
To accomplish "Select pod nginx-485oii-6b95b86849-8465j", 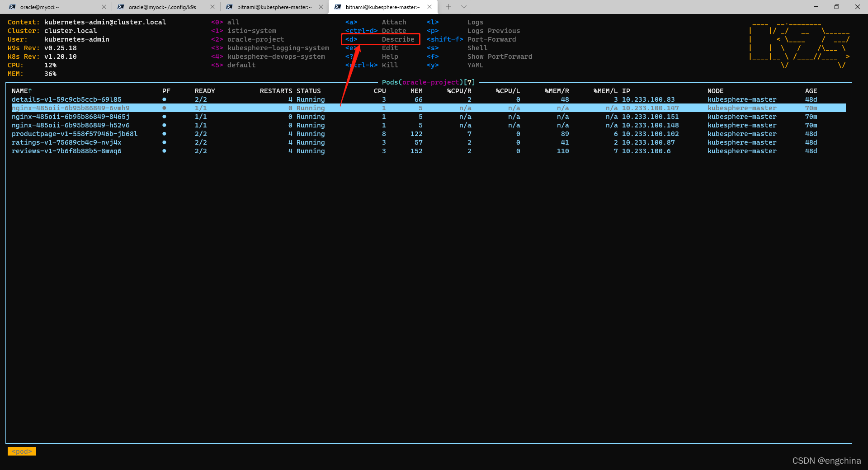I will point(71,117).
